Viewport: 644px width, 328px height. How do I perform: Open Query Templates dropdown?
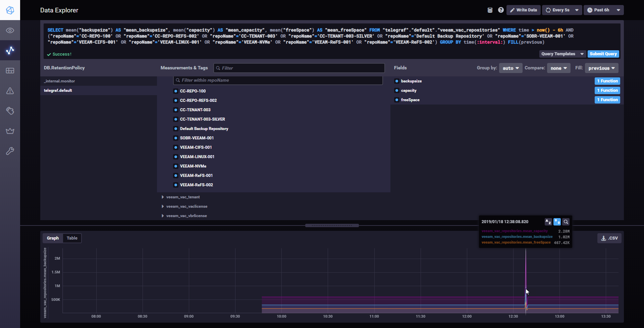click(562, 54)
